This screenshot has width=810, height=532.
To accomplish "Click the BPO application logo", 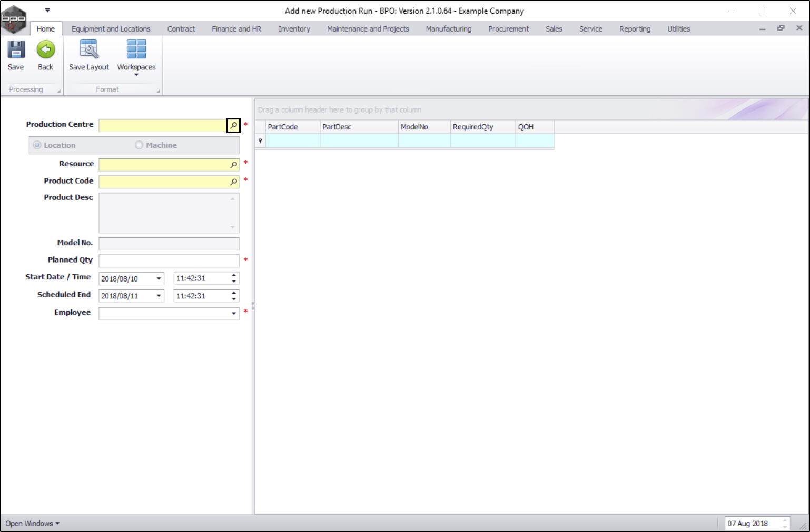I will (x=13, y=19).
